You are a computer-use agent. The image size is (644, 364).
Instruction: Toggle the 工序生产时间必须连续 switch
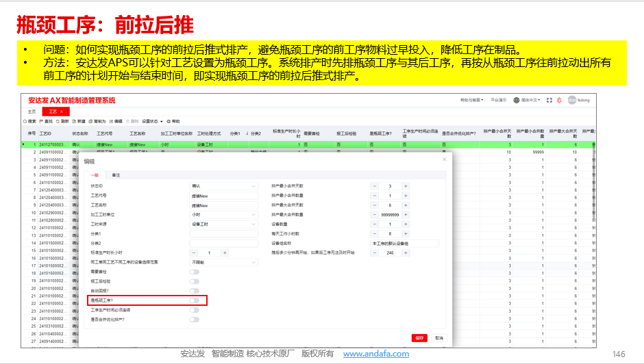tap(195, 310)
